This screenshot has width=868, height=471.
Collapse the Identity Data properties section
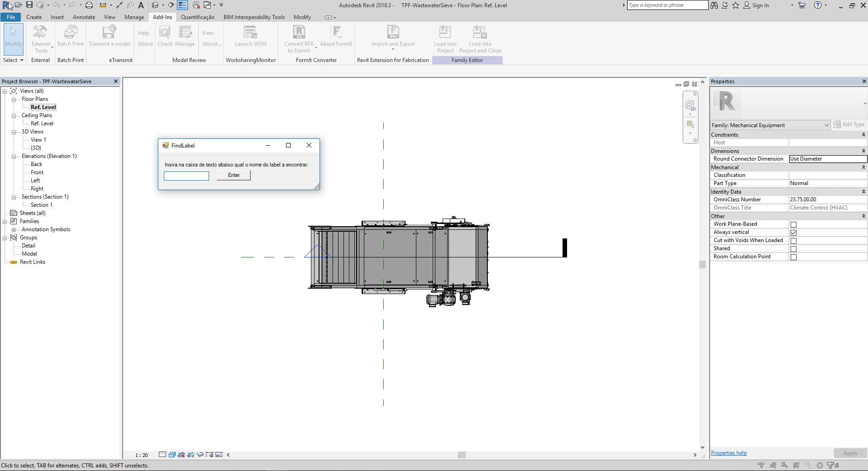[863, 192]
